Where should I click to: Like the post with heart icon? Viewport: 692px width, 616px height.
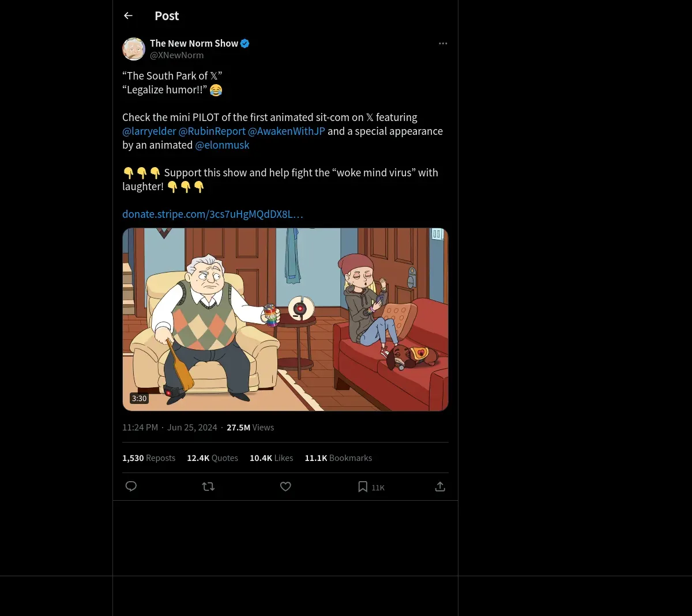tap(285, 486)
